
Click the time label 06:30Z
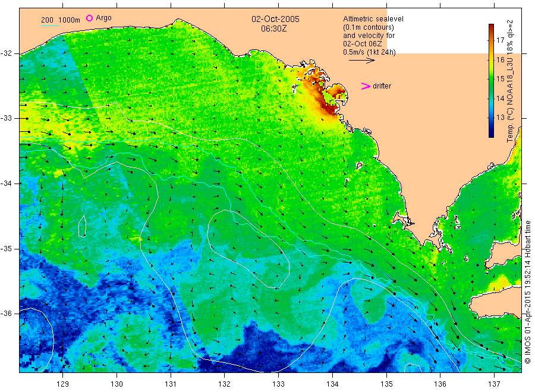[273, 29]
